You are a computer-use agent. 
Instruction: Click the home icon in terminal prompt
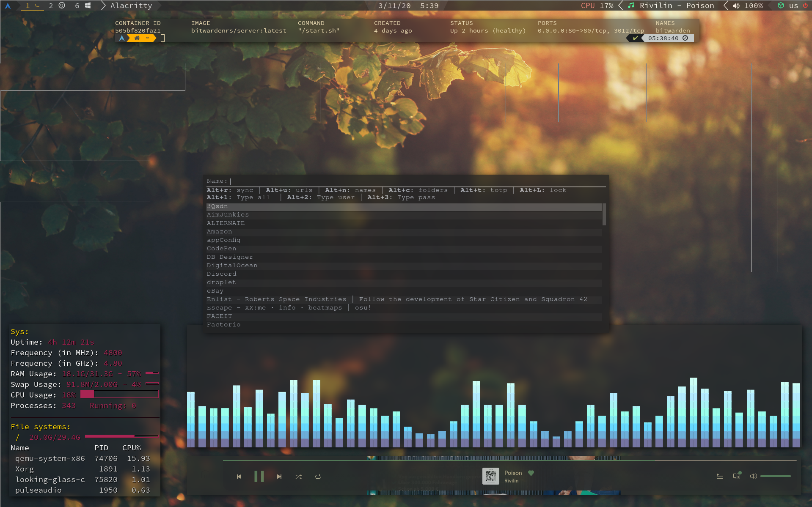(137, 38)
